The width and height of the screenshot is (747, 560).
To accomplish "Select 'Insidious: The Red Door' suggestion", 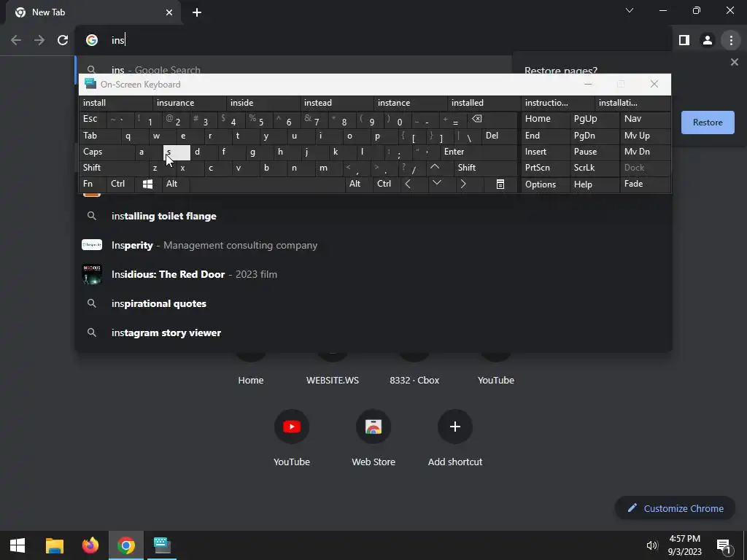I will [373, 274].
